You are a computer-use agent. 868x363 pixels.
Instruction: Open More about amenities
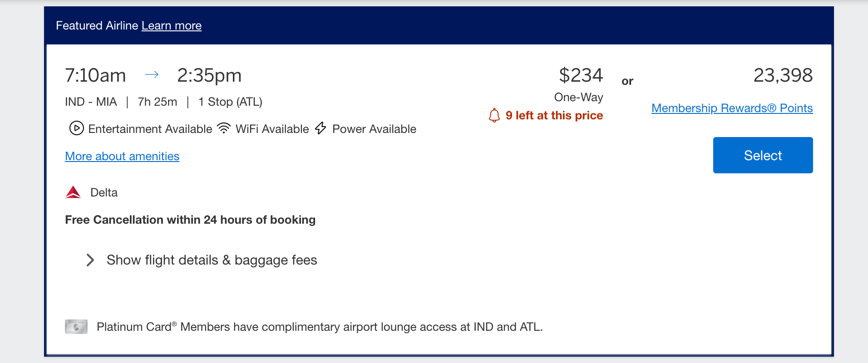122,156
